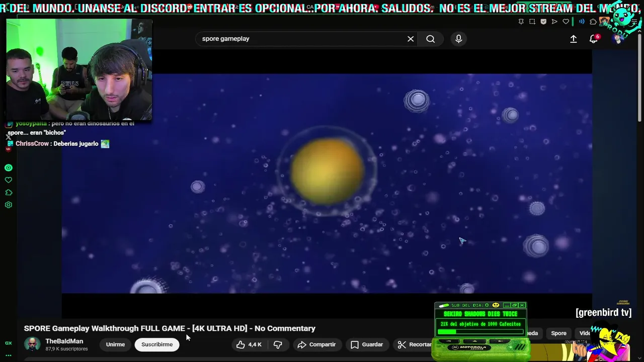The image size is (644, 362).
Task: Open sidebar heart bookmarks icon
Action: (x=8, y=180)
